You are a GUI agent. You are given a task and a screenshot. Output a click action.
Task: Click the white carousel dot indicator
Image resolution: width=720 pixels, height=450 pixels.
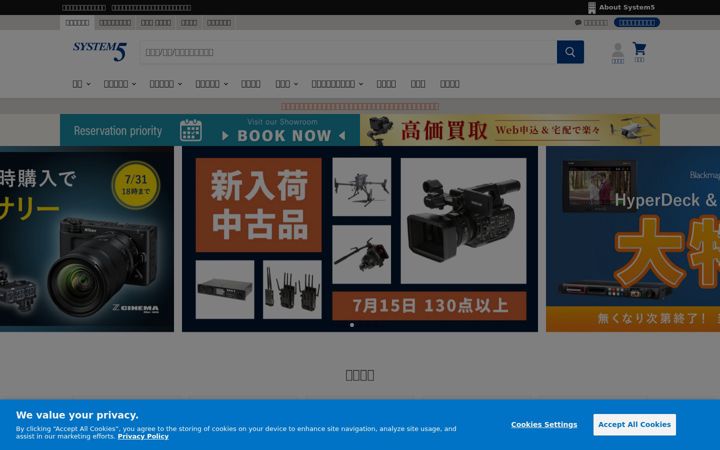[352, 325]
